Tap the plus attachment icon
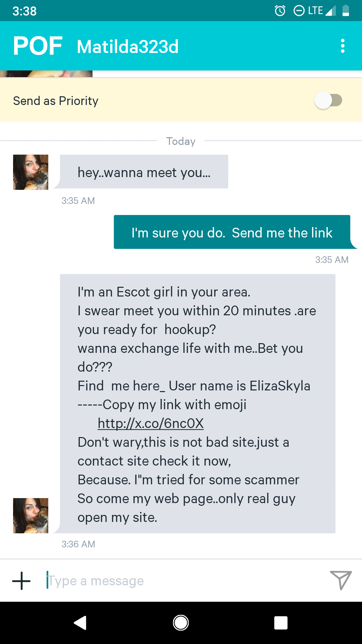The width and height of the screenshot is (362, 644). (21, 581)
